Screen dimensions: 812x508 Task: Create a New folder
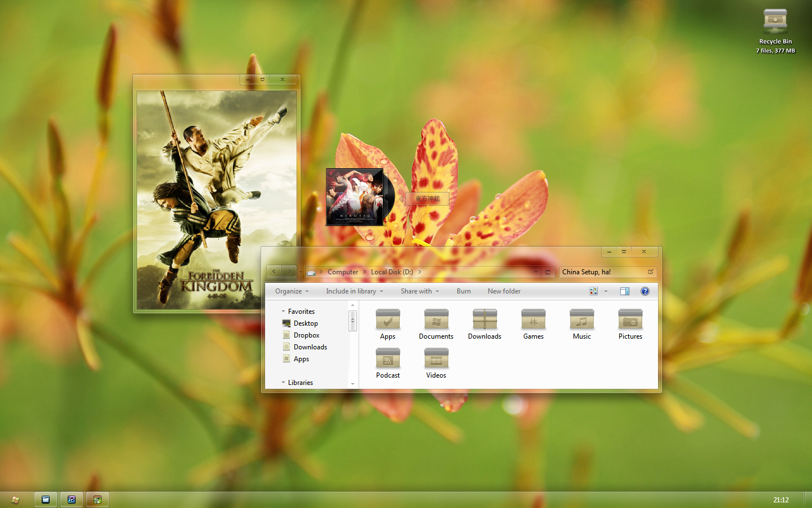tap(504, 291)
